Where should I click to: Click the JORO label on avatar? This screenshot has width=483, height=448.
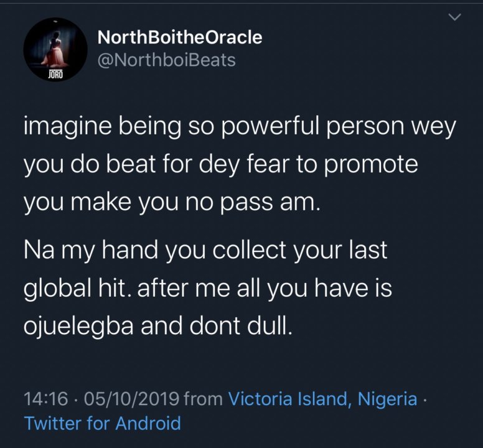coord(55,75)
